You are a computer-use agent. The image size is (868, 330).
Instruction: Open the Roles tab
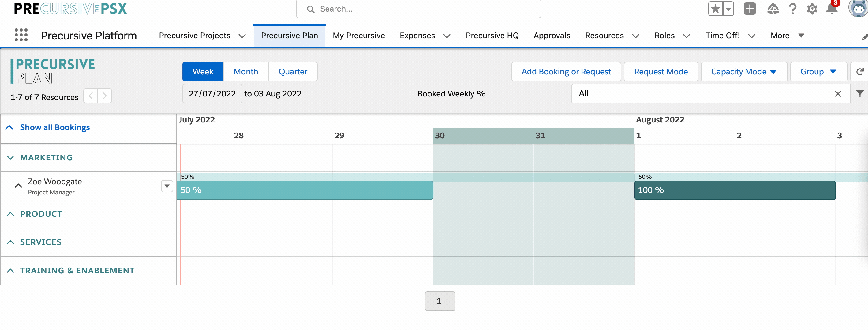664,36
